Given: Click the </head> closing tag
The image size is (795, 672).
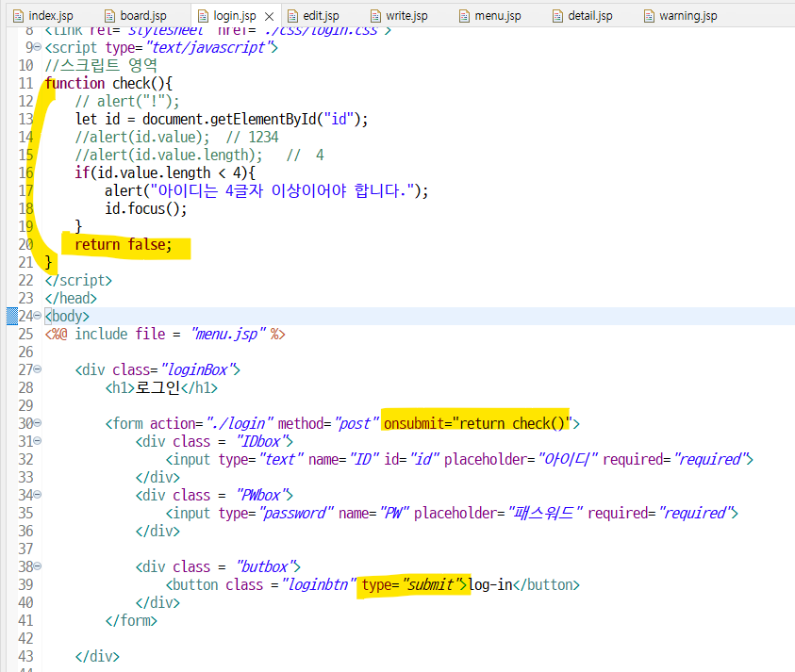Looking at the screenshot, I should (x=71, y=298).
